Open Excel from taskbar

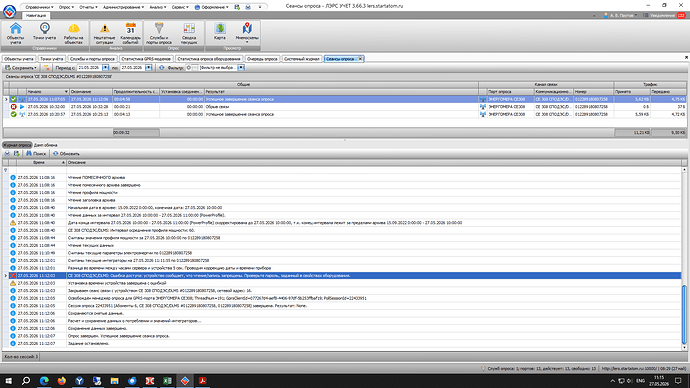click(167, 381)
